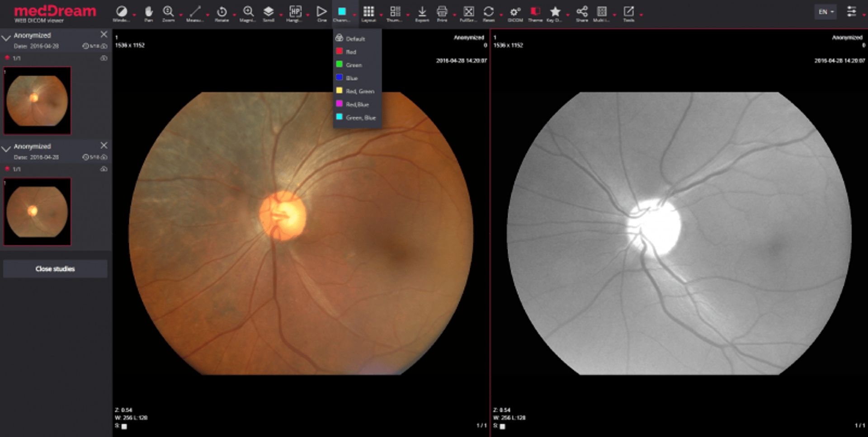This screenshot has width=868, height=437.
Task: Click the Close studies button
Action: [x=55, y=268]
